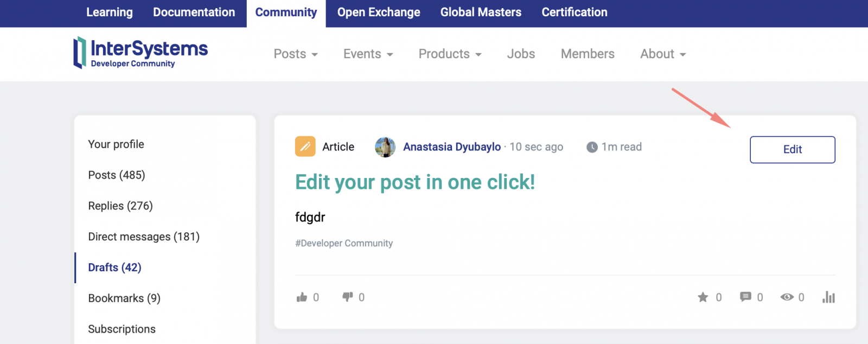868x344 pixels.
Task: Select Drafts (42) in sidebar
Action: coord(114,267)
